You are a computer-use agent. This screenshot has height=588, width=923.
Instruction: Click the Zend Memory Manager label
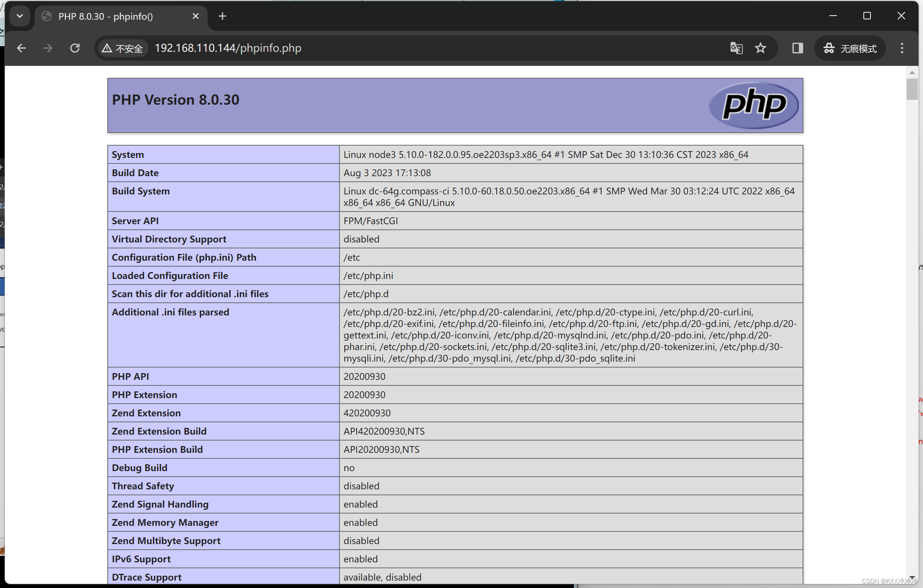(x=165, y=523)
